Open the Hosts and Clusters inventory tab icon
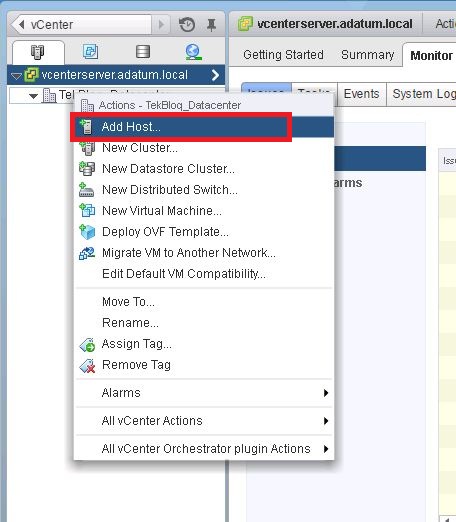Viewport: 456px width, 522px height. point(37,52)
